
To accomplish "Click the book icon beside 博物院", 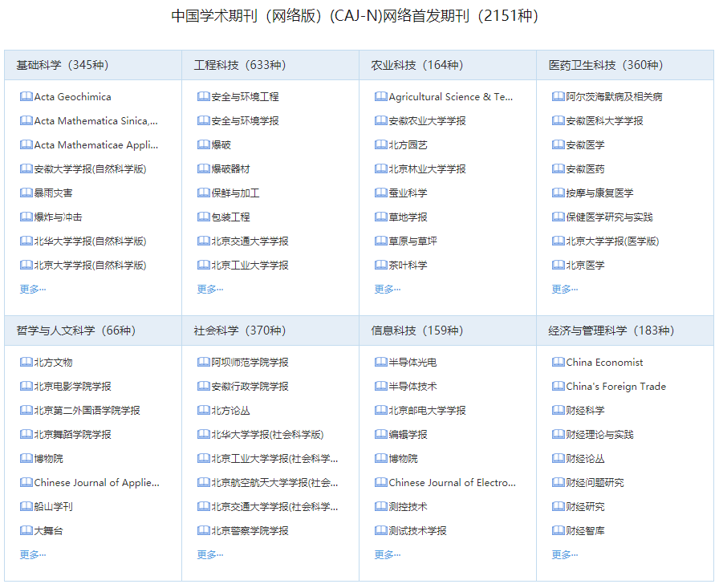I will point(26,459).
